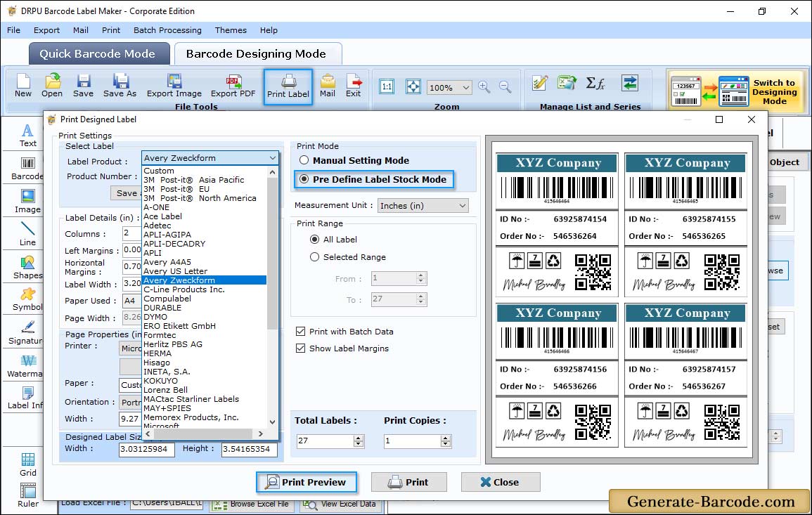Click the fit-to-window zoom icon
The width and height of the screenshot is (812, 515).
coord(413,87)
